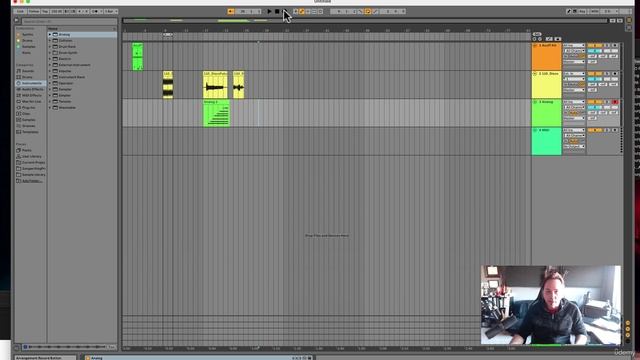The width and height of the screenshot is (640, 360).
Task: Open track 1 input type dropdown
Action: (574, 46)
